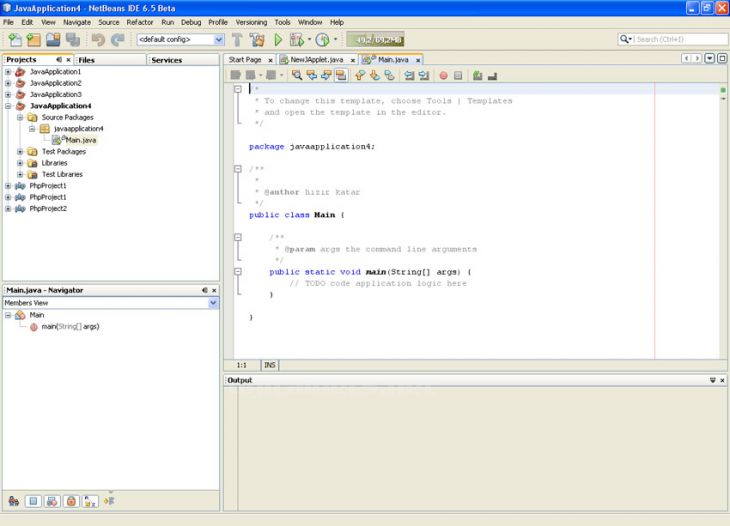
Task: Click the Stop Macro Recording icon
Action: coord(458,75)
